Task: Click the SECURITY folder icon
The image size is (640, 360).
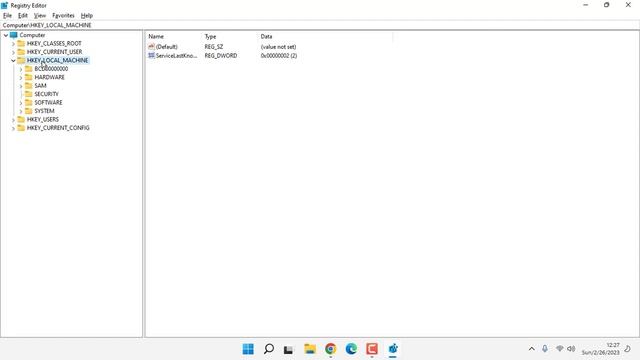Action: click(x=29, y=94)
